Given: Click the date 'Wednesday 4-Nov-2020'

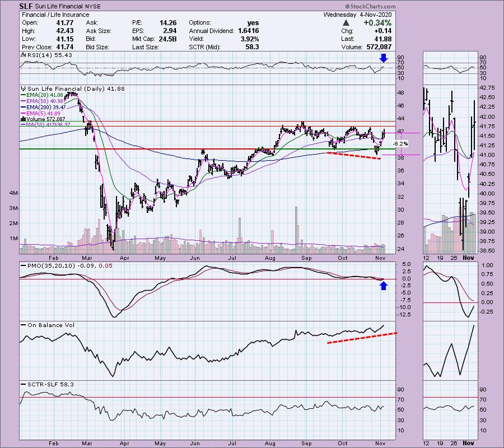Looking at the screenshot, I should point(357,15).
